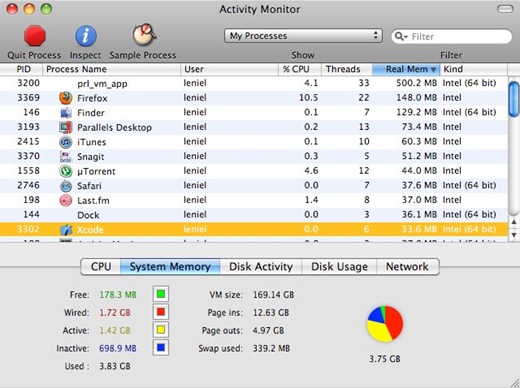Click the blue Inactive color swatch
Viewport: 520px width, 388px height.
pyautogui.click(x=161, y=348)
